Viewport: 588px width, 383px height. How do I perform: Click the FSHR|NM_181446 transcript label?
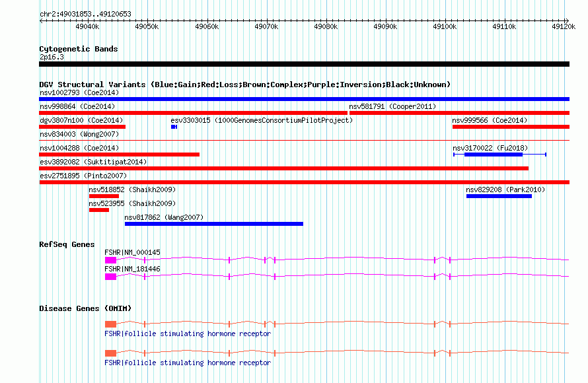[132, 269]
